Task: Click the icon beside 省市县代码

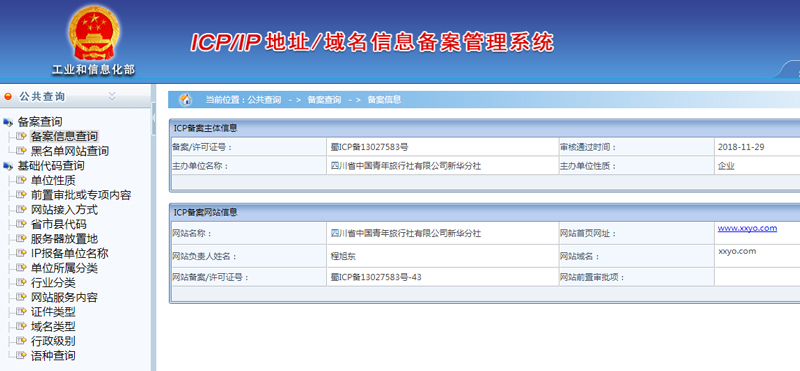Action: click(21, 224)
